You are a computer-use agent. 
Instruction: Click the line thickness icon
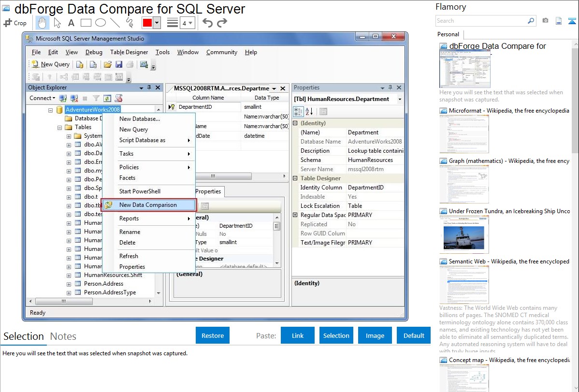pyautogui.click(x=173, y=23)
